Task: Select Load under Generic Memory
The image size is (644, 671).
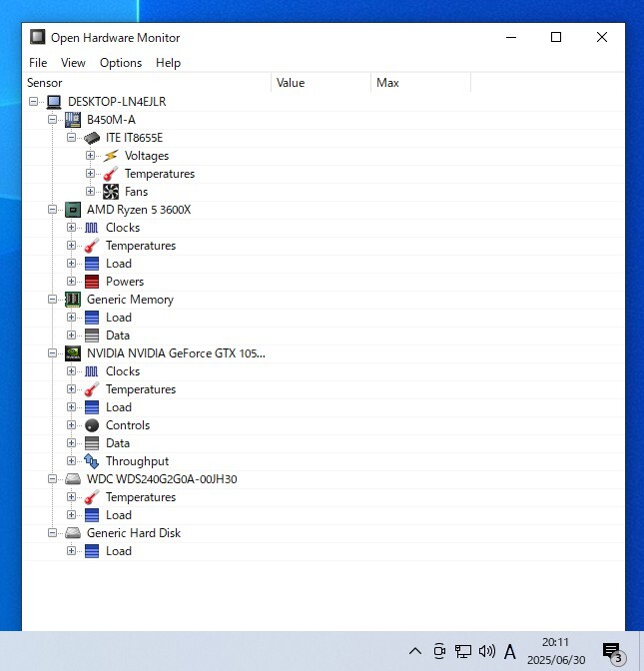Action: tap(119, 318)
